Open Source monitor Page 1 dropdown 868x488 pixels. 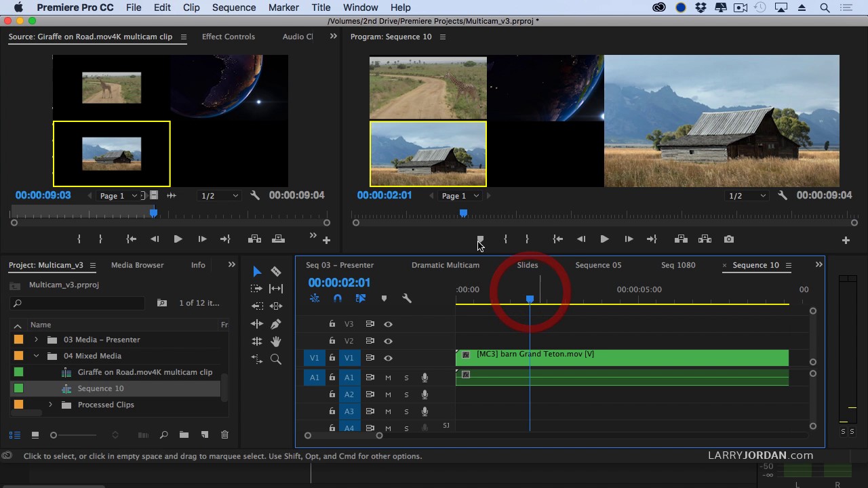click(x=119, y=196)
